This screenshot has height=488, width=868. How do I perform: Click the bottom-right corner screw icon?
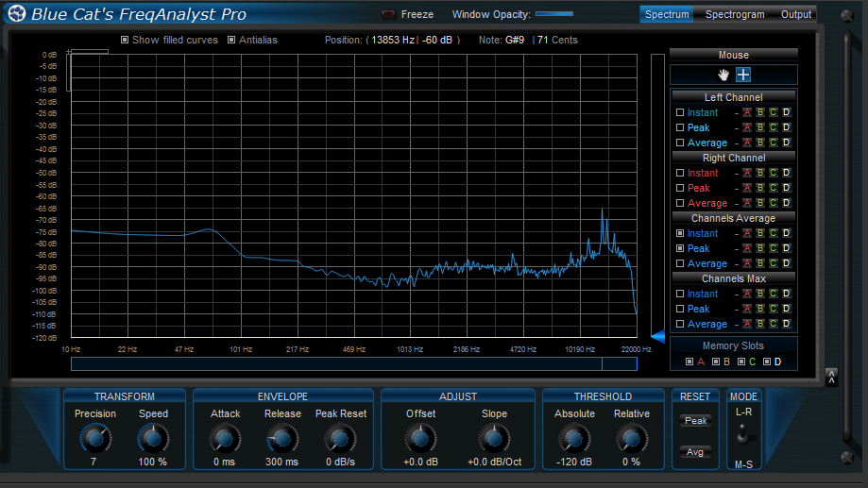[x=847, y=457]
